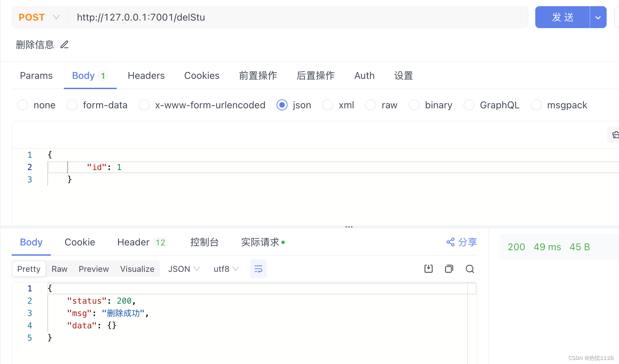
Task: Click the 发送 send button
Action: coord(563,17)
